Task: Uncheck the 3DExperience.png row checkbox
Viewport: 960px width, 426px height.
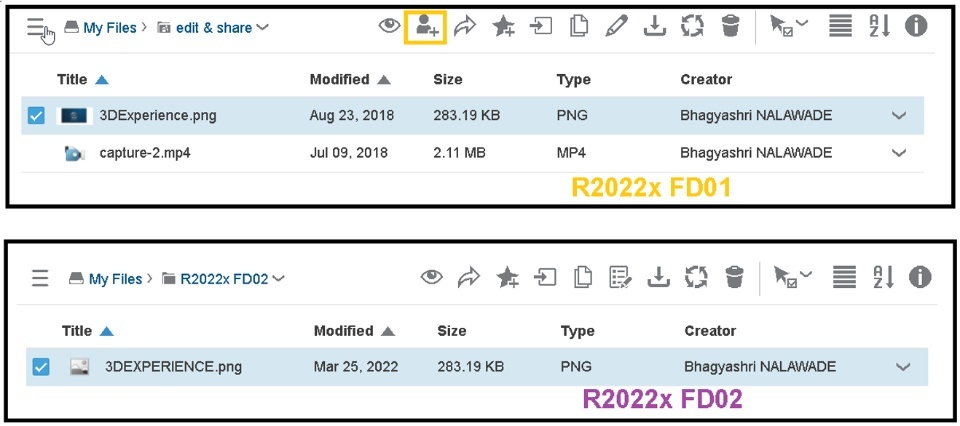Action: (x=36, y=116)
